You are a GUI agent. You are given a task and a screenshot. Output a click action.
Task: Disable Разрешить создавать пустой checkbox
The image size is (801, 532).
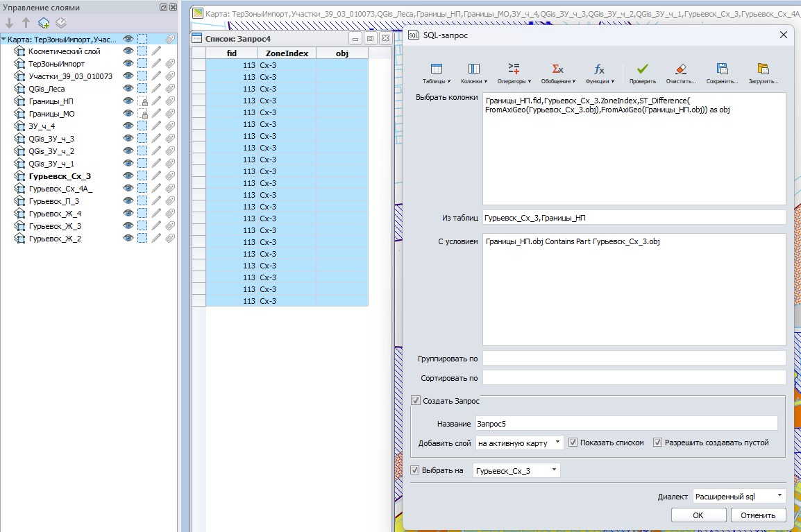pyautogui.click(x=657, y=443)
